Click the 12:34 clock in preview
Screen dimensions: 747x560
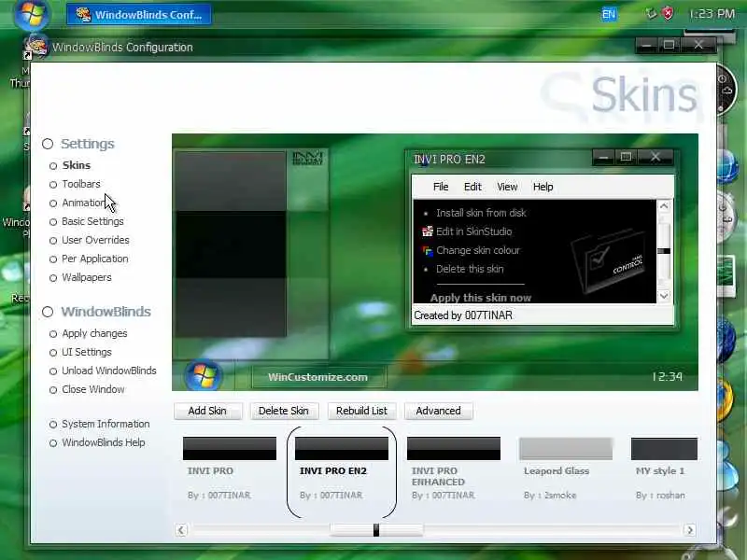tap(667, 377)
